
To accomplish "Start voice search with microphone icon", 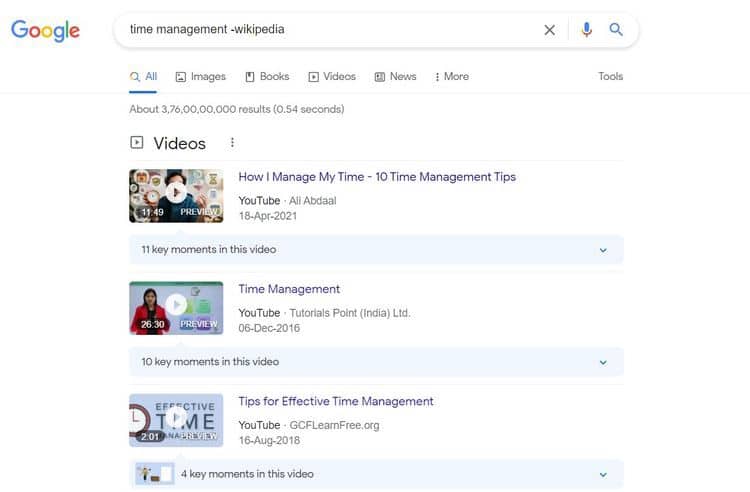I will (587, 30).
